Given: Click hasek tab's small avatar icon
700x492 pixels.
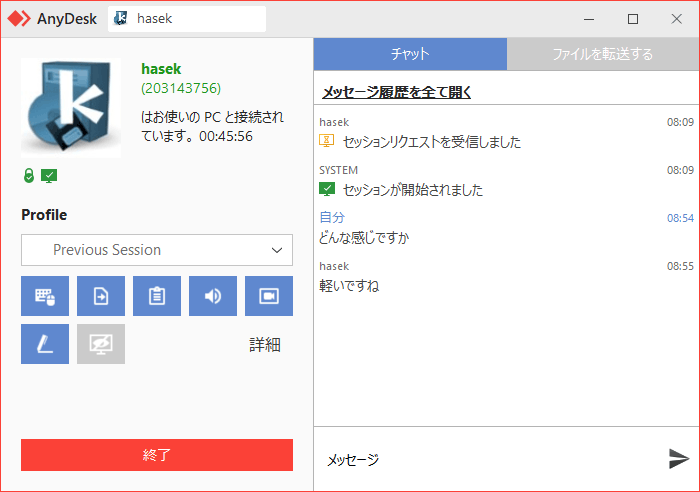Looking at the screenshot, I should pos(121,18).
